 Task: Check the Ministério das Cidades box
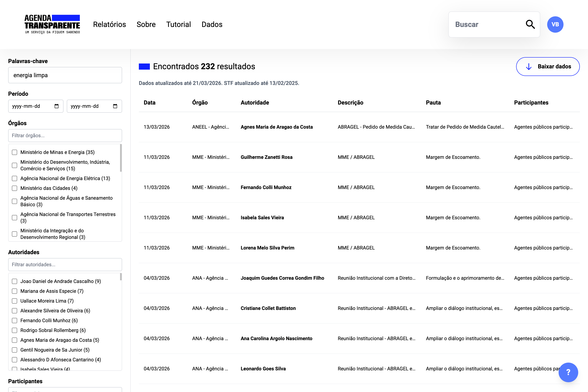tap(14, 188)
